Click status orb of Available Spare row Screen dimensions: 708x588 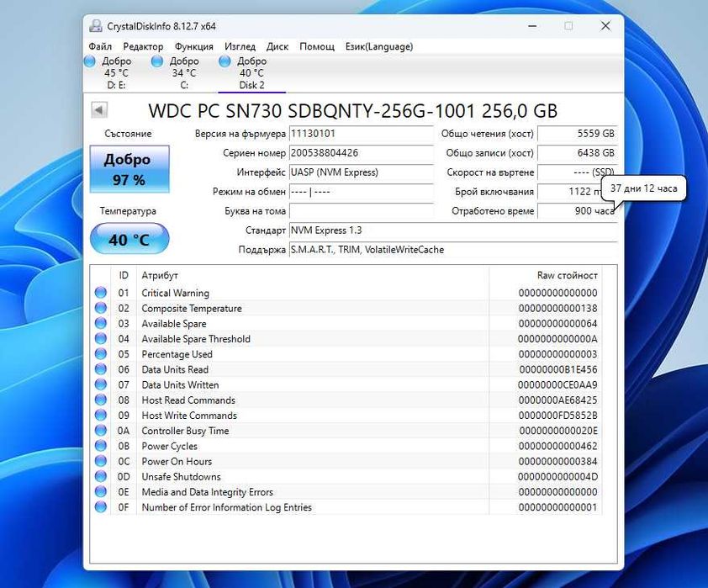[x=101, y=323]
